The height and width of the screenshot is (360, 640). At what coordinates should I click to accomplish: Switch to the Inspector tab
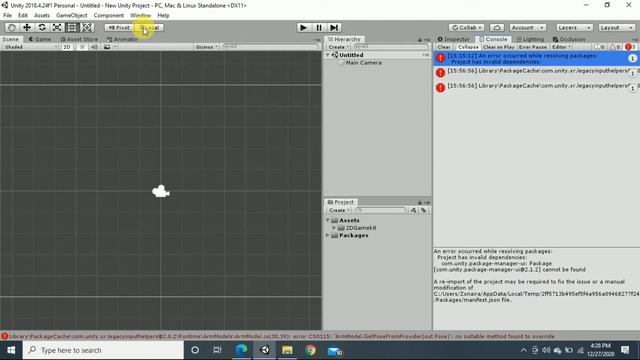454,39
